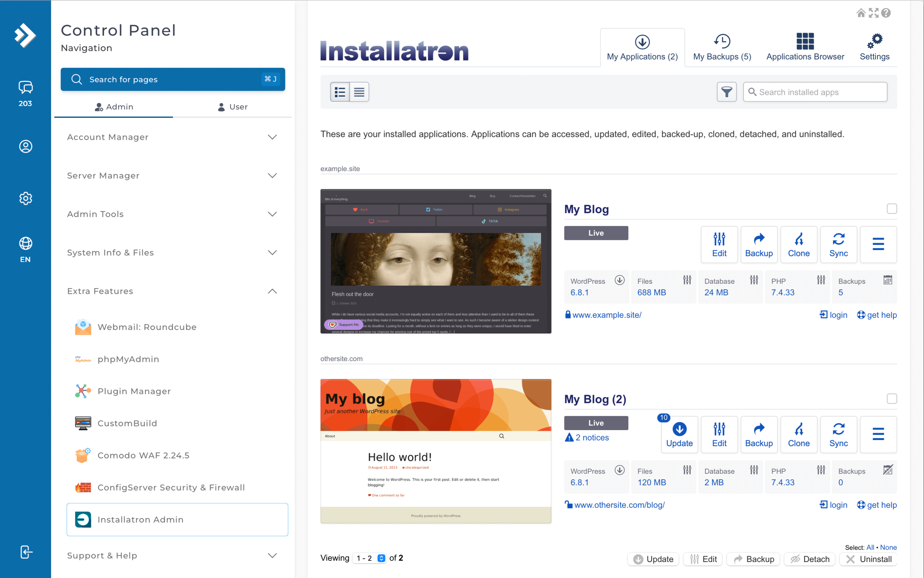The image size is (924, 578).
Task: Expand Account Manager section
Action: coord(172,137)
